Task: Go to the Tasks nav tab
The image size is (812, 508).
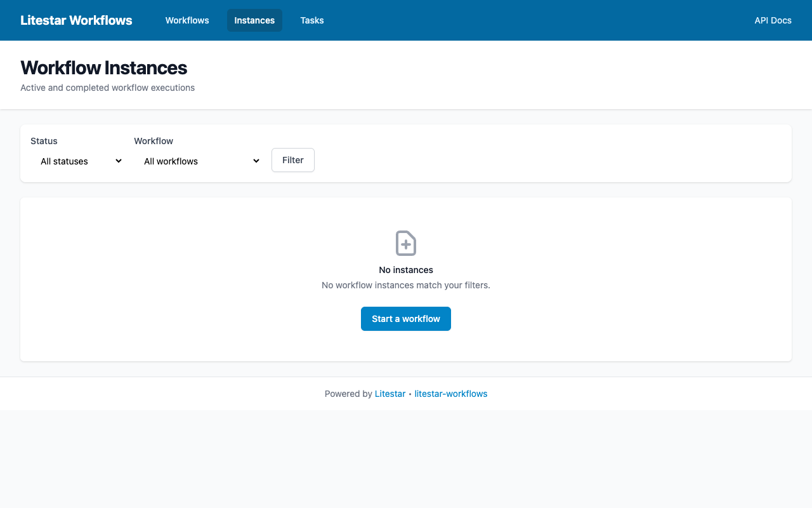Action: [312, 20]
